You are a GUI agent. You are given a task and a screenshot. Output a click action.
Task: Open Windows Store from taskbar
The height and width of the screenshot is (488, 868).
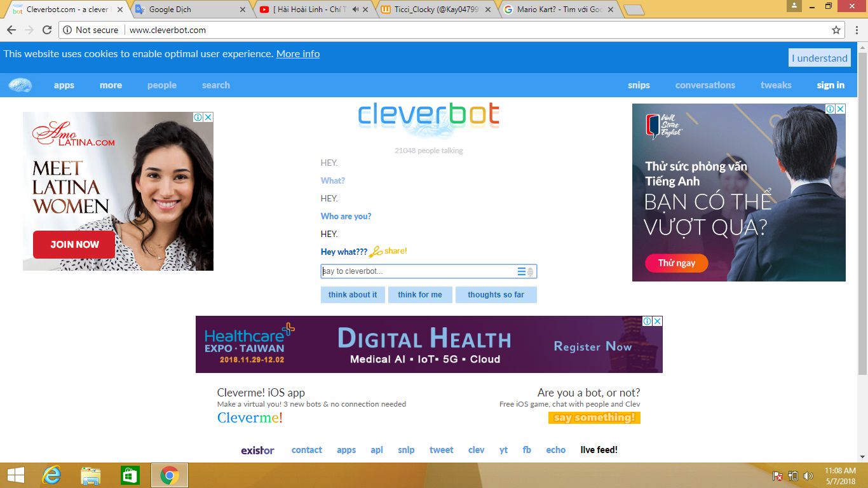coord(130,475)
